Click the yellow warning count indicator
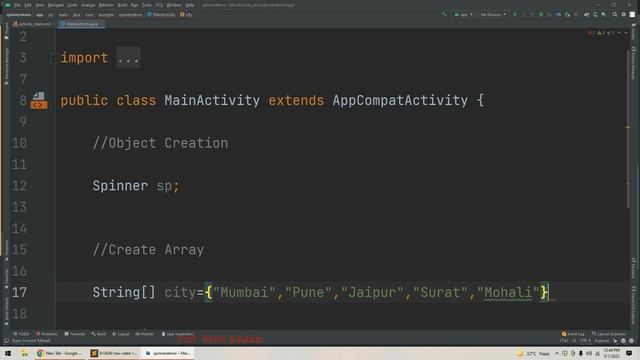 tap(600, 33)
